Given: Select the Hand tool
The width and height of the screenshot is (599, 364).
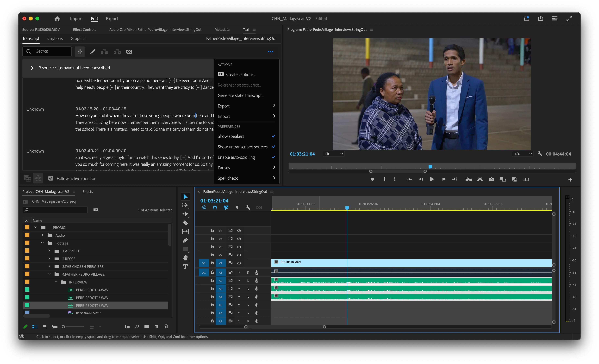Looking at the screenshot, I should click(x=185, y=258).
